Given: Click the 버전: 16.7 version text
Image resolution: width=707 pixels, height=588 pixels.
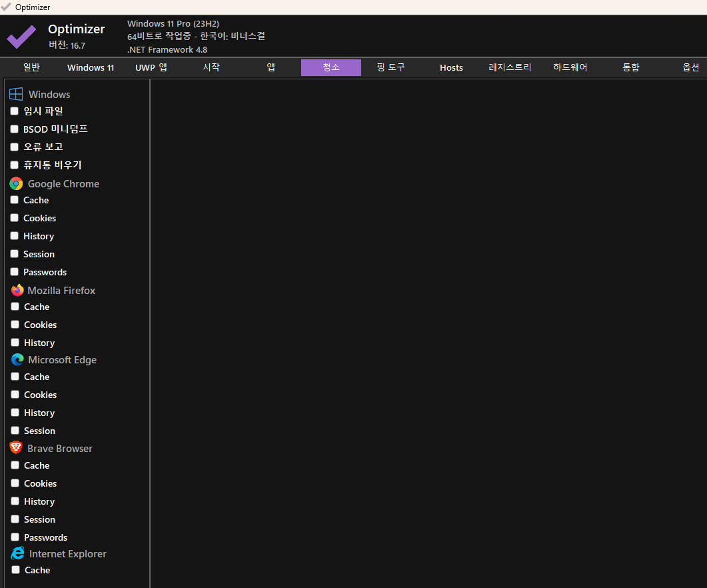Looking at the screenshot, I should pyautogui.click(x=67, y=45).
